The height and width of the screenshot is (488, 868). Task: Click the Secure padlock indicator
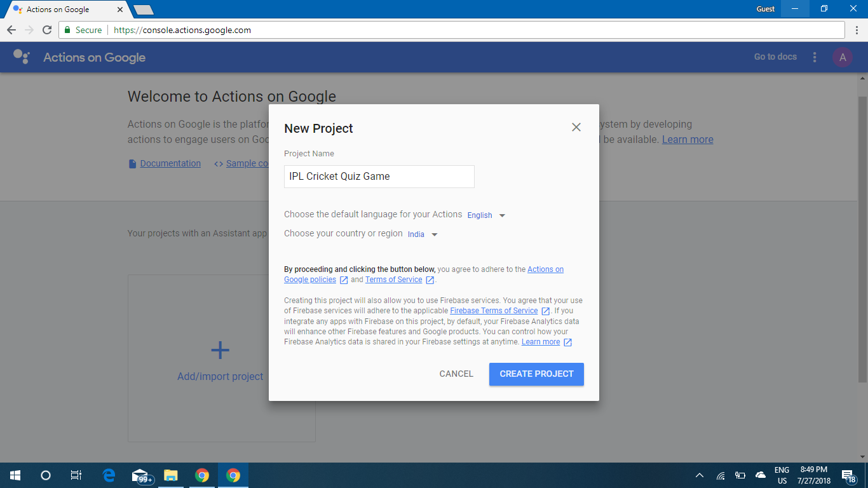[x=83, y=30]
